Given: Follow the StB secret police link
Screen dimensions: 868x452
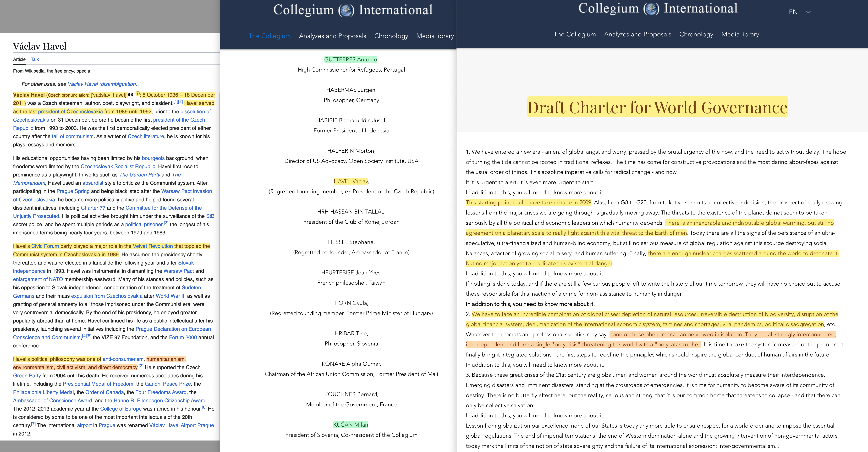Looking at the screenshot, I should point(210,216).
